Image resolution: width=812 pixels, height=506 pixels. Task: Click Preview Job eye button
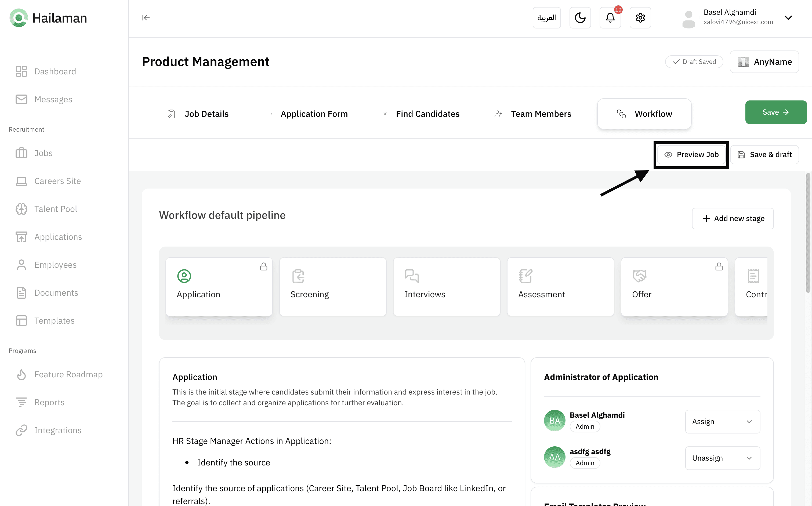pyautogui.click(x=691, y=155)
